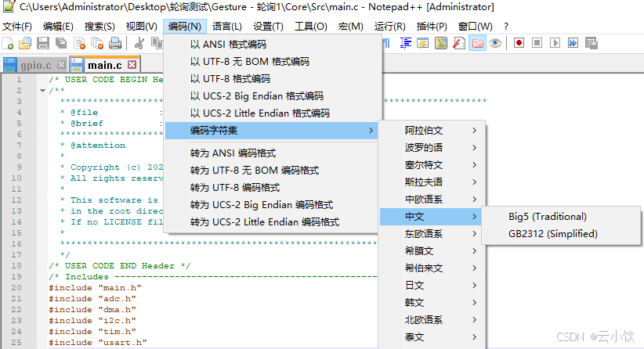The width and height of the screenshot is (644, 349).
Task: Select 转为 UTF-8 无 BOM 编码格式
Action: (271, 171)
